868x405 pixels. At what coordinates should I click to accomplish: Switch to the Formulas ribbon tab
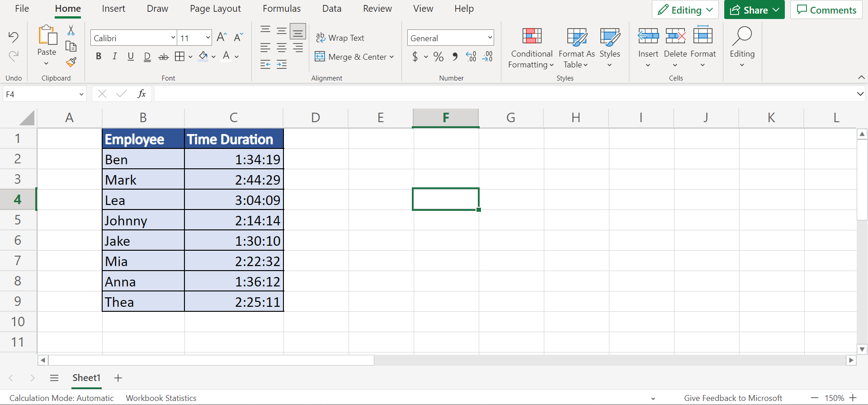(282, 9)
